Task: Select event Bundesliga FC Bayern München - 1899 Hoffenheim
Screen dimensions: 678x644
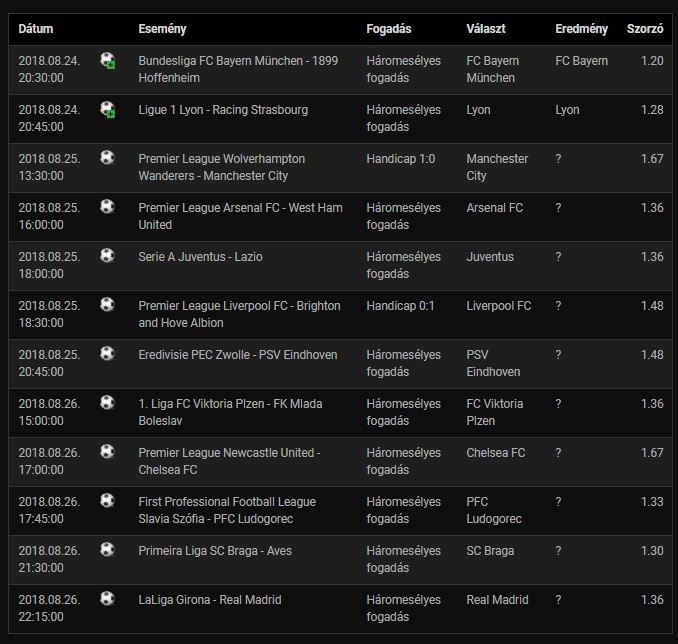Action: 238,69
